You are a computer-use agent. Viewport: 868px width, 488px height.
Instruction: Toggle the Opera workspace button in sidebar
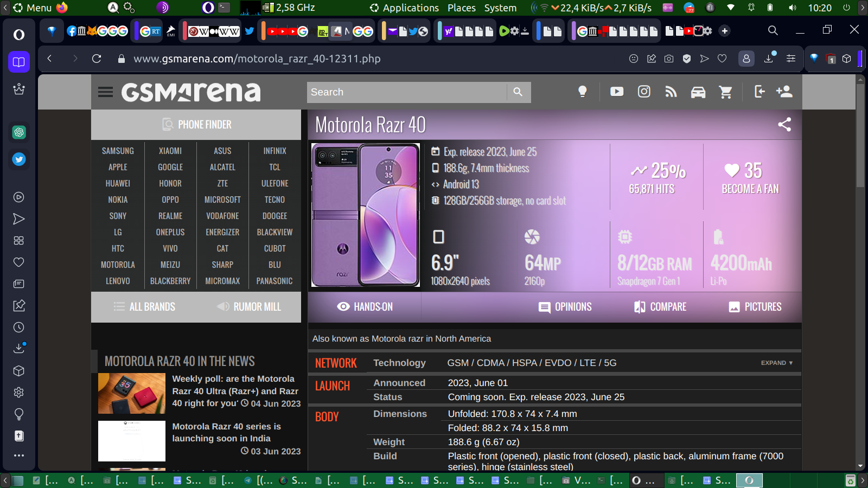coord(19,62)
